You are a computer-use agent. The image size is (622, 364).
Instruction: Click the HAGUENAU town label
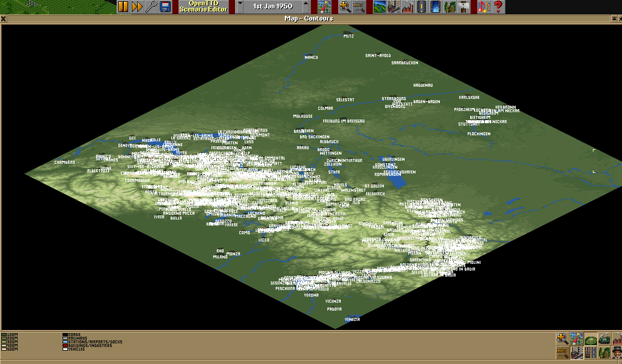423,86
